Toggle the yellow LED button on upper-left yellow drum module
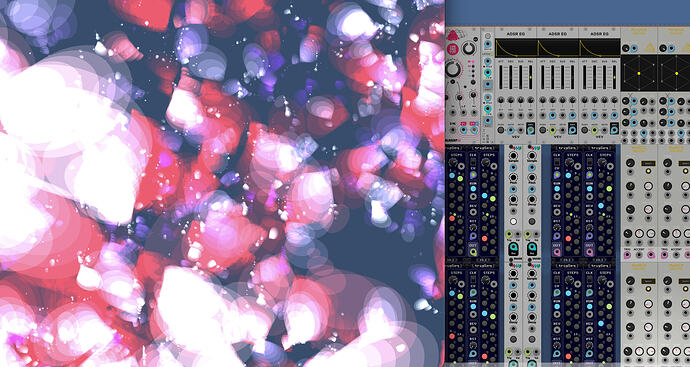690x367 pixels. pyautogui.click(x=648, y=171)
